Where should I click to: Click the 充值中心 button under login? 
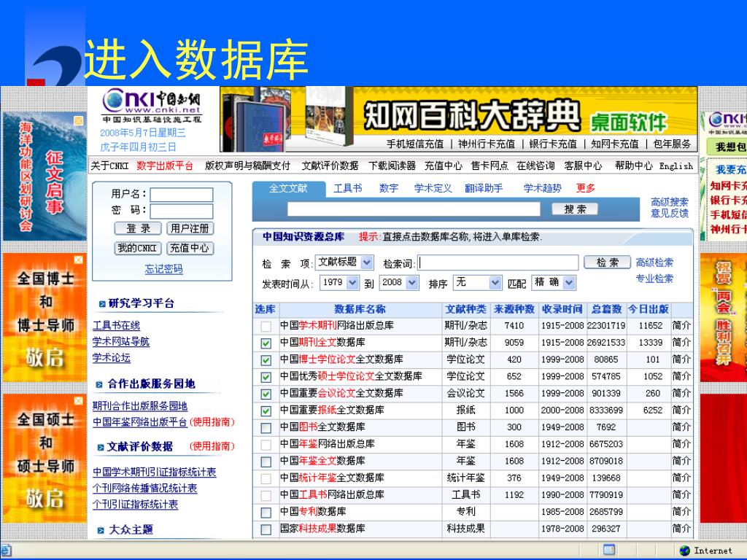pos(190,248)
